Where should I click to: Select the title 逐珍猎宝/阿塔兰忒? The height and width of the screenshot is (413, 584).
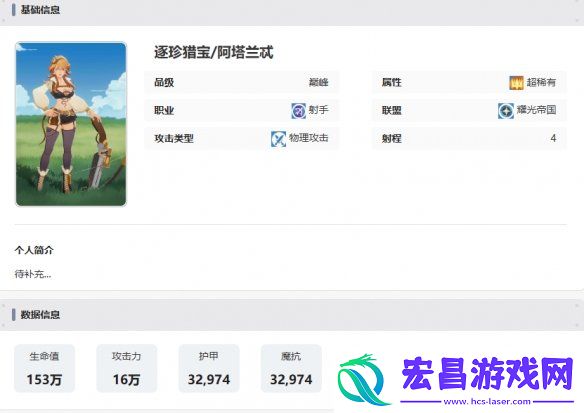click(214, 52)
